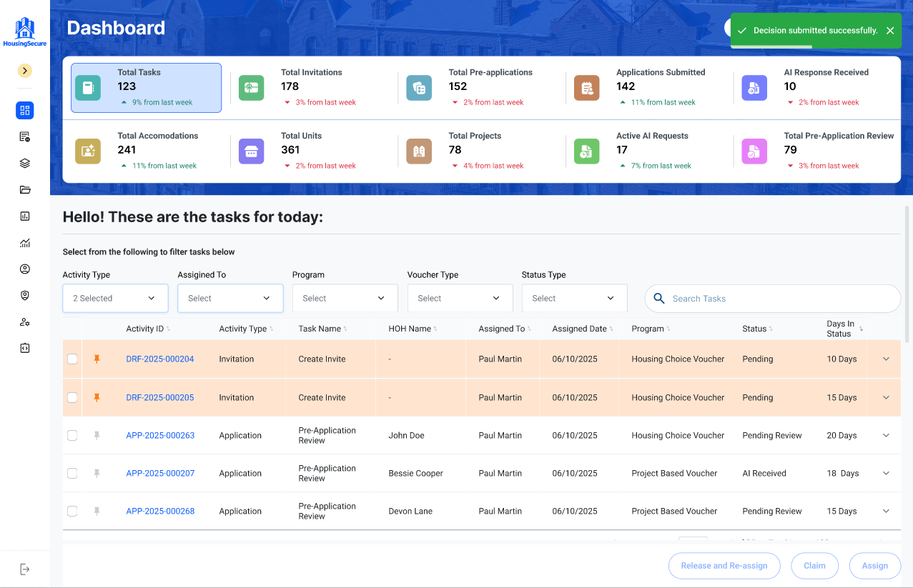Image resolution: width=913 pixels, height=588 pixels.
Task: Tick the checkbox for Devon Lane's task
Action: click(x=72, y=511)
